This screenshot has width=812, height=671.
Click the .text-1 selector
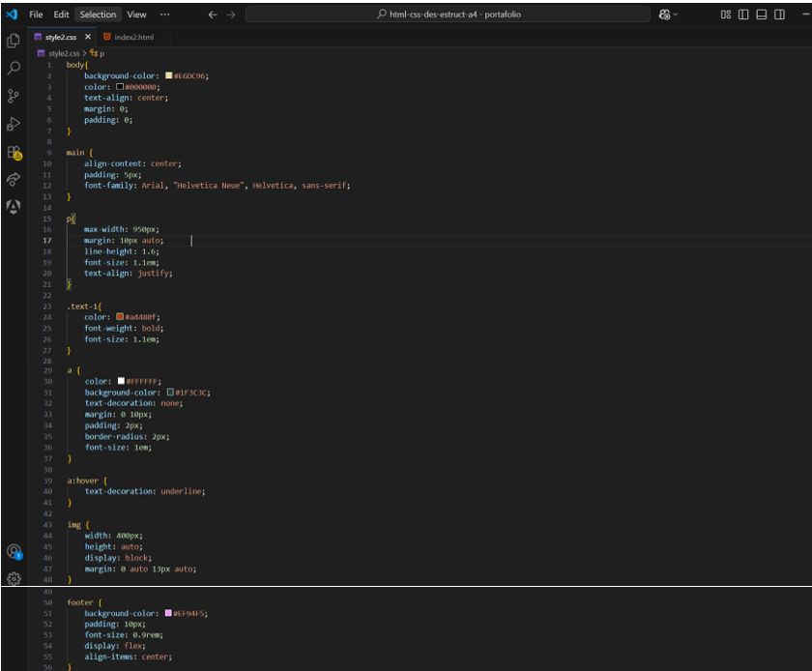click(x=82, y=306)
